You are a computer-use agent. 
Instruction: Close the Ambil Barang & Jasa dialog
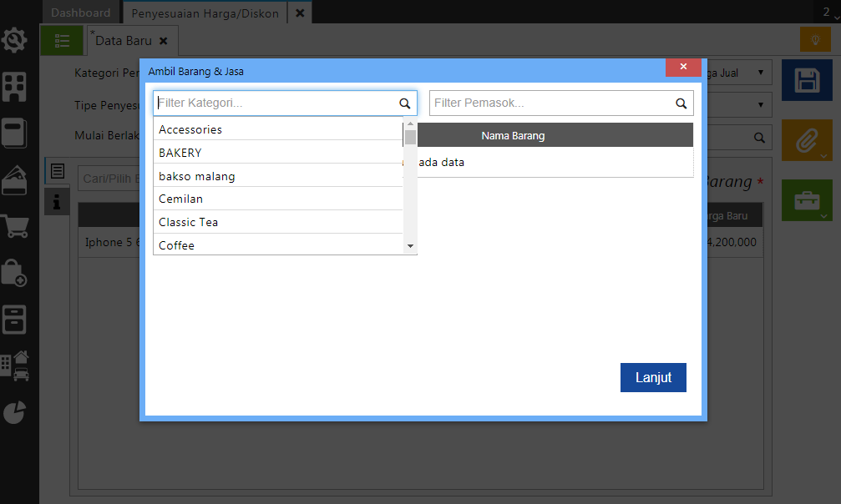click(x=683, y=67)
